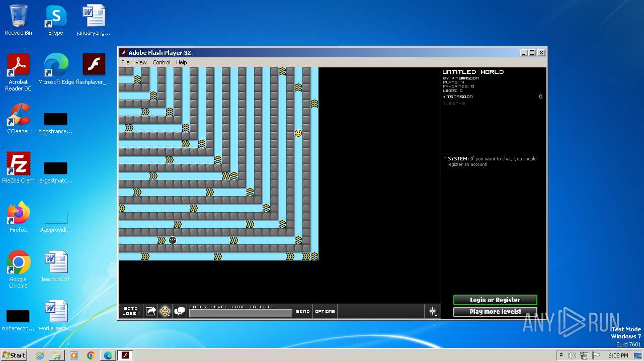Open the smiley face selector

(165, 311)
